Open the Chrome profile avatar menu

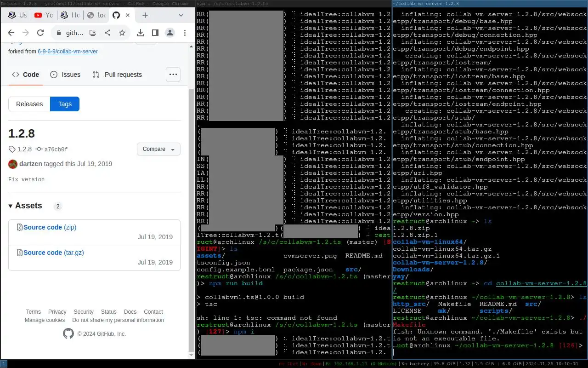170,33
